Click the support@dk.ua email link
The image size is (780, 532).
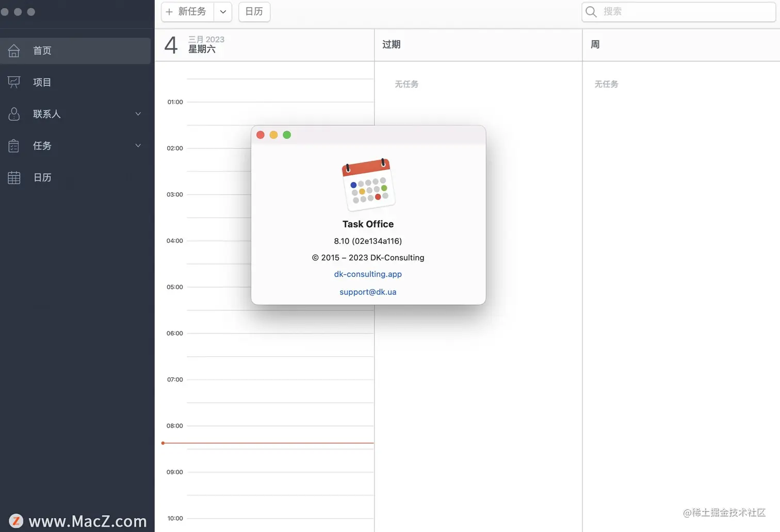coord(368,292)
